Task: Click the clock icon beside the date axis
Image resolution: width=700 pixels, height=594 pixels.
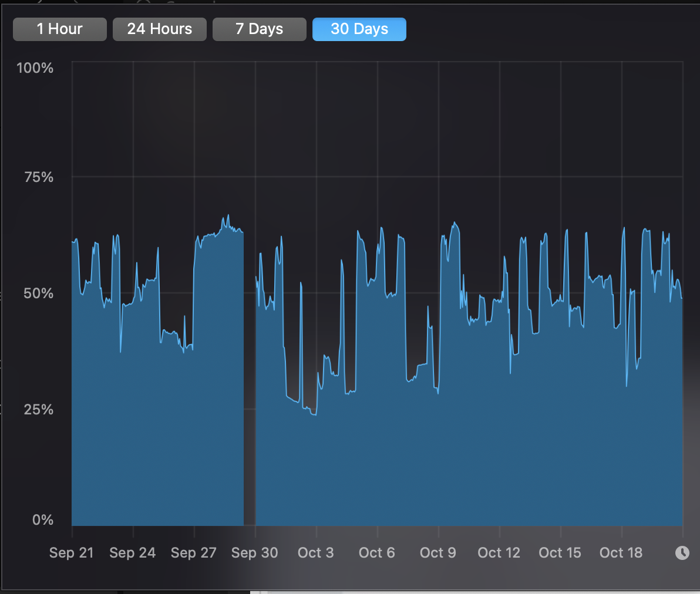Action: coord(682,552)
